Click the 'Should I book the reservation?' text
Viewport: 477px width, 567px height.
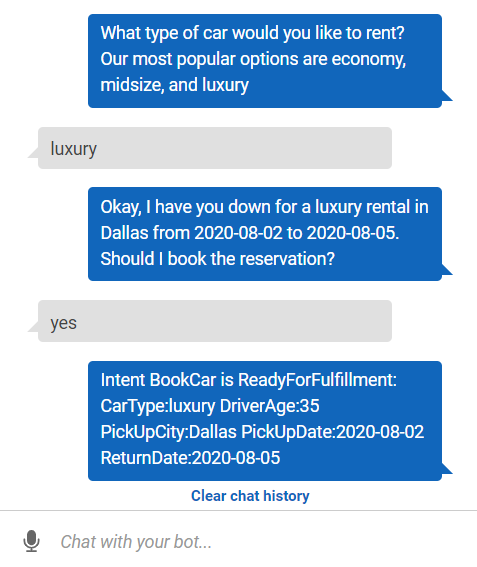pyautogui.click(x=218, y=259)
